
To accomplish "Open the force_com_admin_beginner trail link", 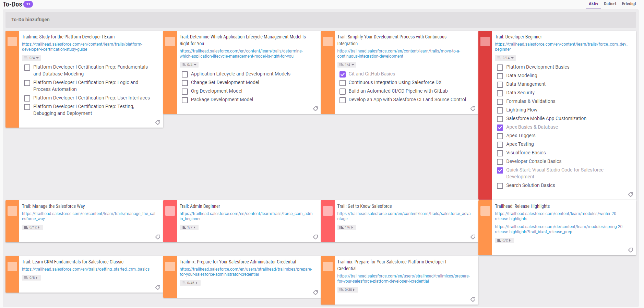I will pyautogui.click(x=246, y=216).
